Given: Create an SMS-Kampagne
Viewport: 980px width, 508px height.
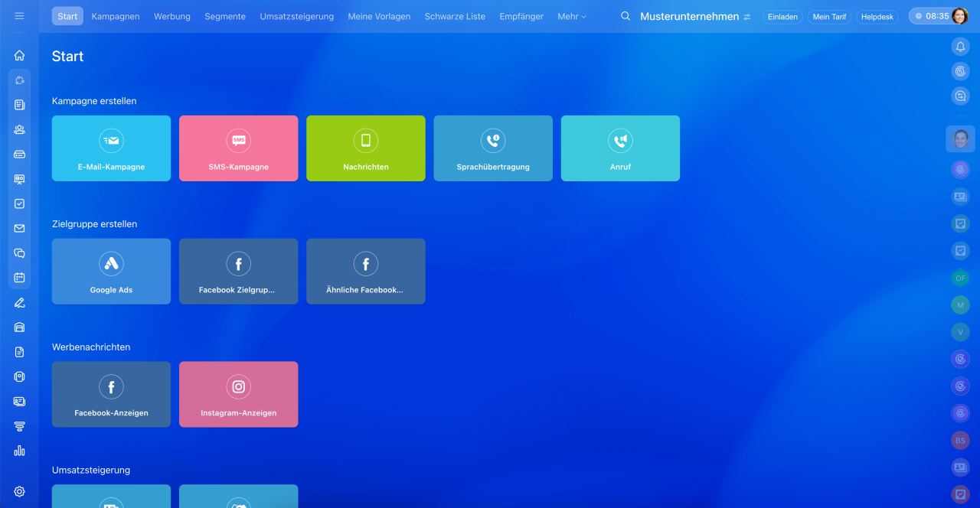Looking at the screenshot, I should coord(239,148).
